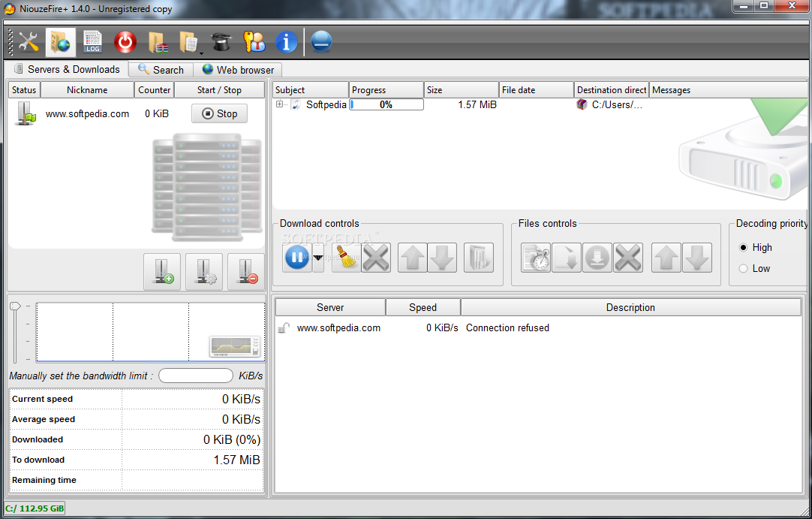Screen dimensions: 812x519
Task: Open dropdown arrow next to pause button
Action: point(318,257)
